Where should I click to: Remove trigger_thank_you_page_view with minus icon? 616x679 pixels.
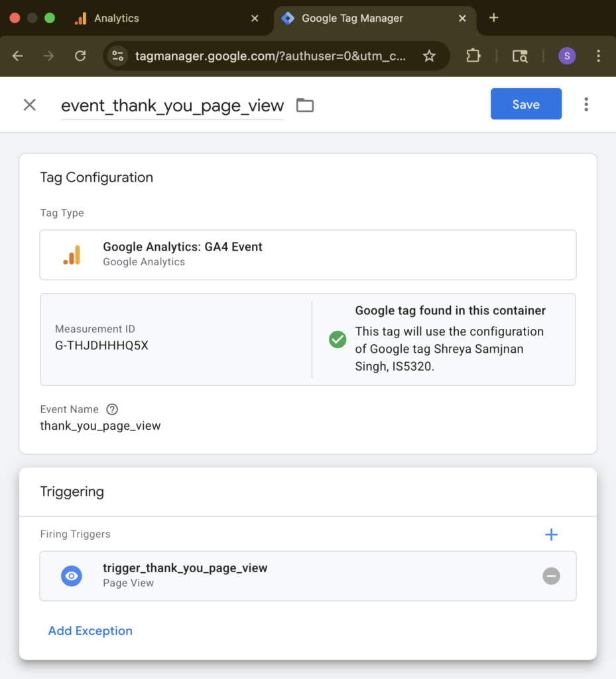point(551,576)
